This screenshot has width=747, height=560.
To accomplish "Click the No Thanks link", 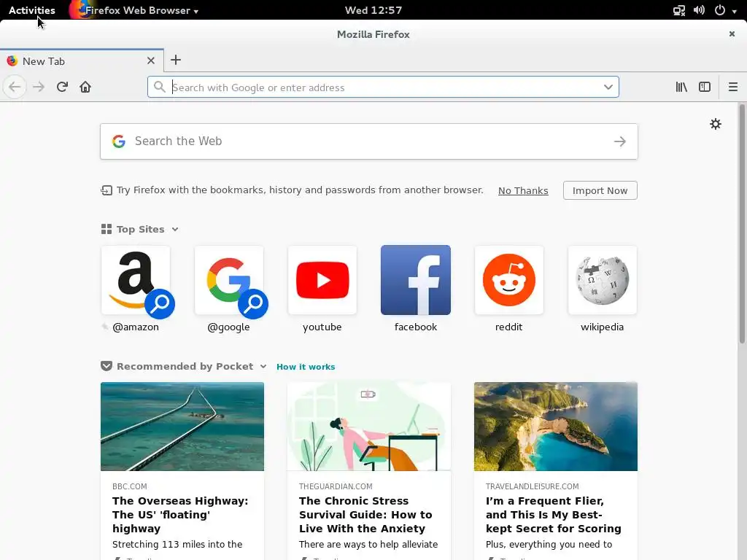I will coord(523,190).
